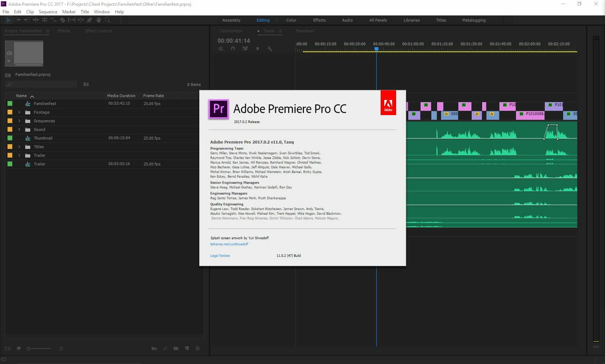Screen dimensions: 605x364
Task: Toggle Linked Selection in timeline
Action: [245, 49]
